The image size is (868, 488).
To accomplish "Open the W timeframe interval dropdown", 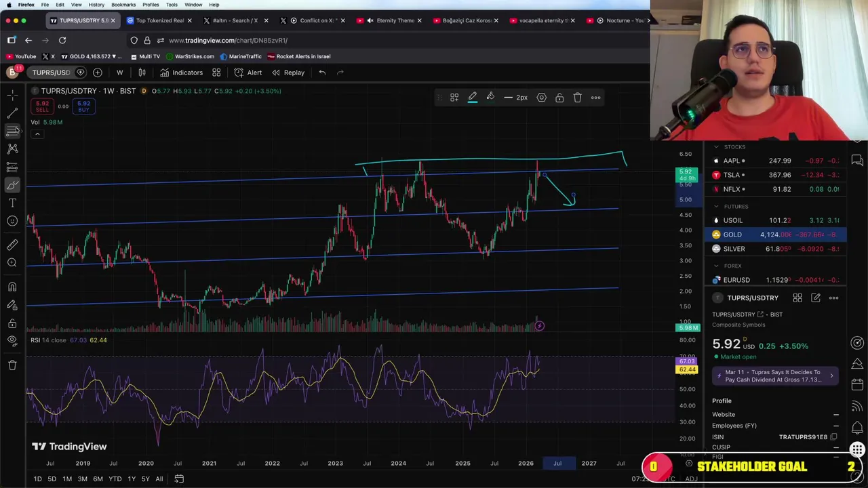I will tap(120, 73).
